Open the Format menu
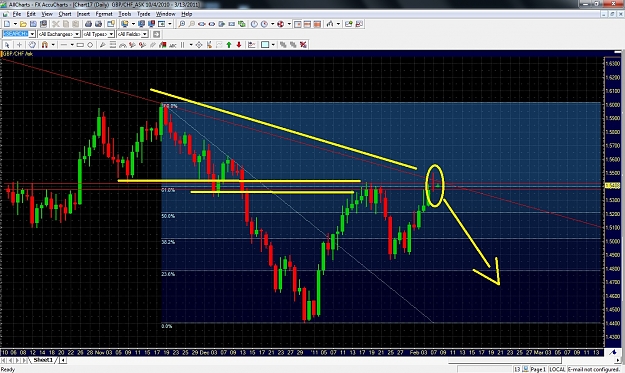The width and height of the screenshot is (625, 373). coord(104,14)
